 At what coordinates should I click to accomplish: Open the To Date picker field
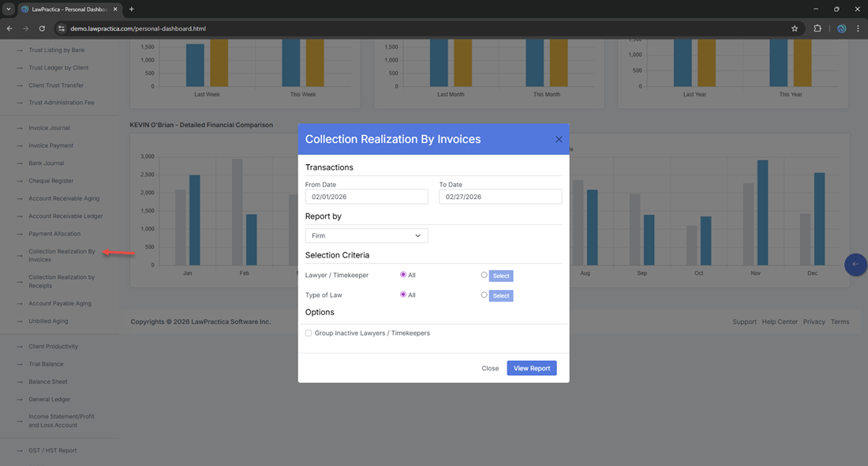500,197
